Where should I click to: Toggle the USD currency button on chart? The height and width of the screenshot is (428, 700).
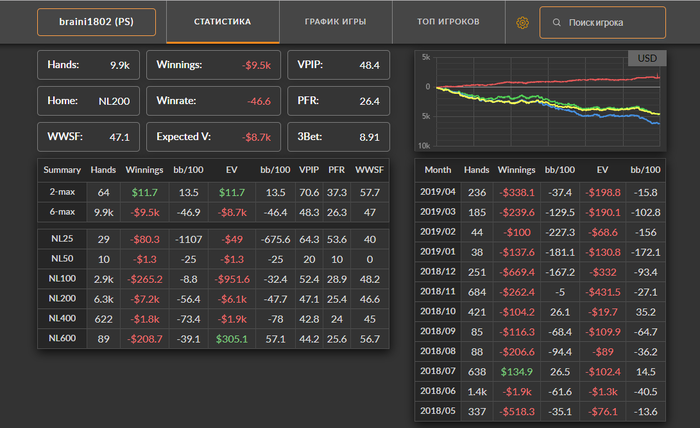coord(645,58)
